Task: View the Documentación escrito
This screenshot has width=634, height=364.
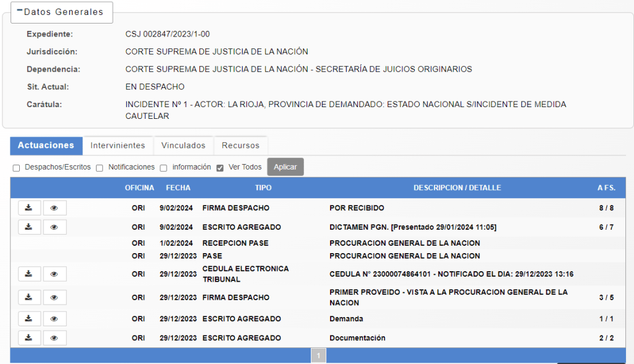Action: pos(54,338)
